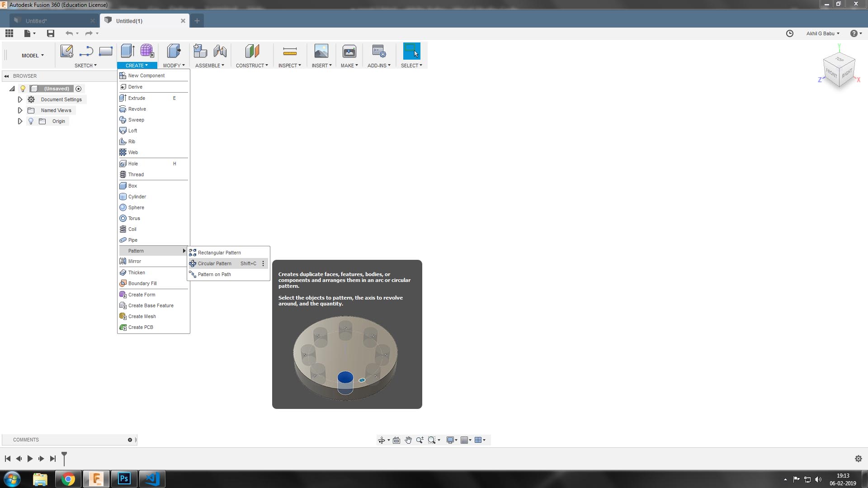Image resolution: width=868 pixels, height=488 pixels.
Task: Click the Save icon in the top bar
Action: click(51, 33)
